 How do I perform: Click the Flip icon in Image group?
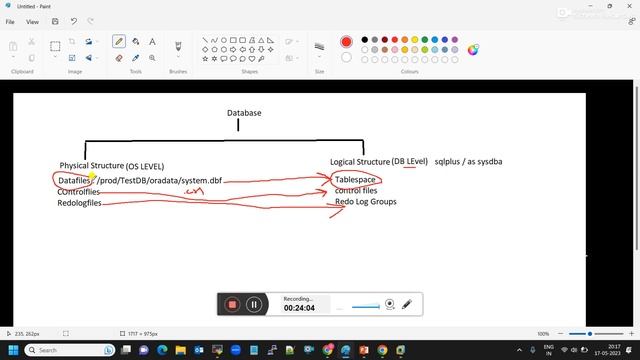click(89, 58)
